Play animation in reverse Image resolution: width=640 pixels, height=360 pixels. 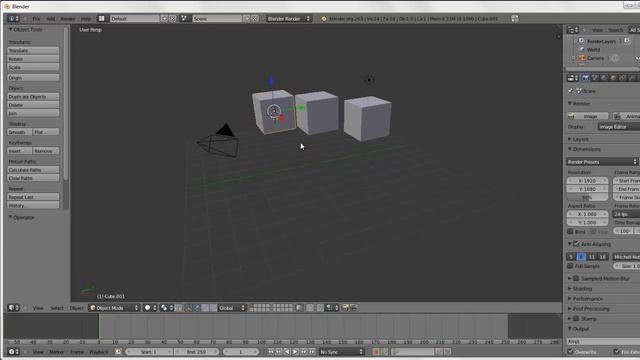click(x=287, y=352)
